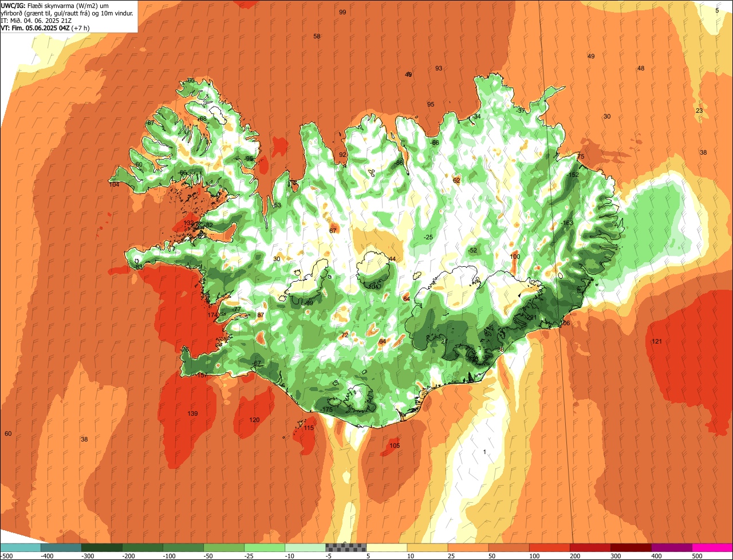
Task: Click the map value '99'
Action: [342, 12]
